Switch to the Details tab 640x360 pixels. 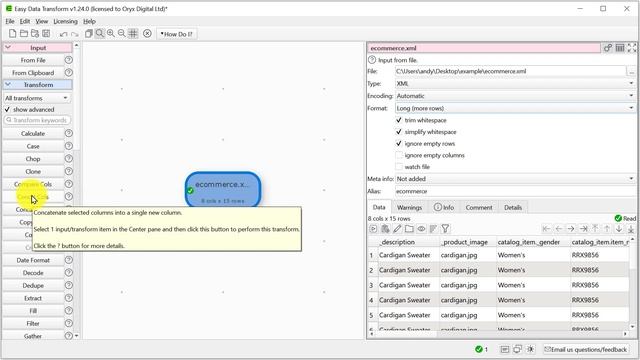(x=513, y=207)
